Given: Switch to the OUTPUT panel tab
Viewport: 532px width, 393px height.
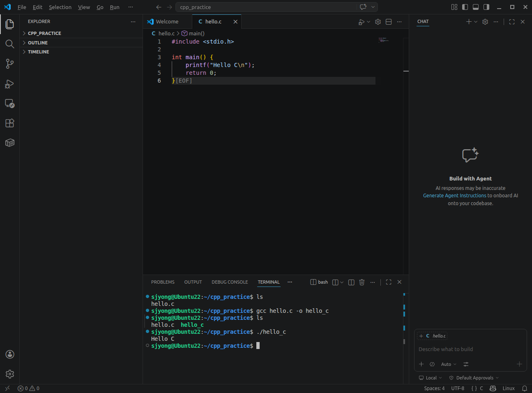Looking at the screenshot, I should pos(193,282).
